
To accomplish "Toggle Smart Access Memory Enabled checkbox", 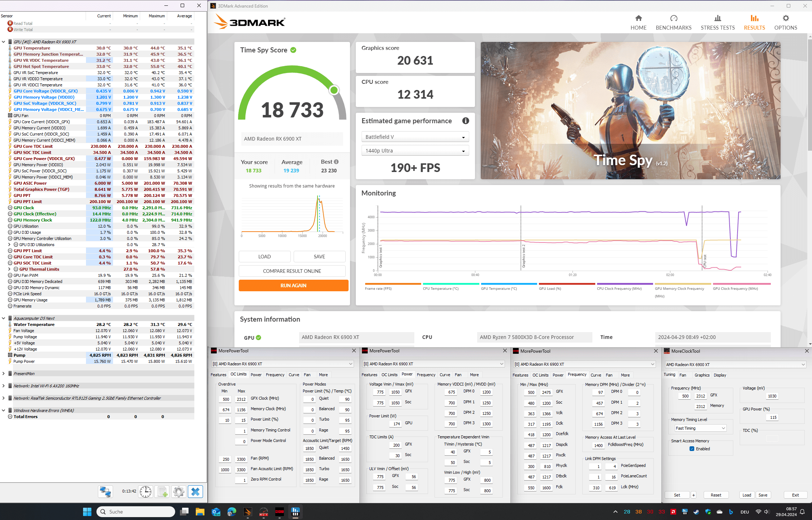I will point(692,449).
